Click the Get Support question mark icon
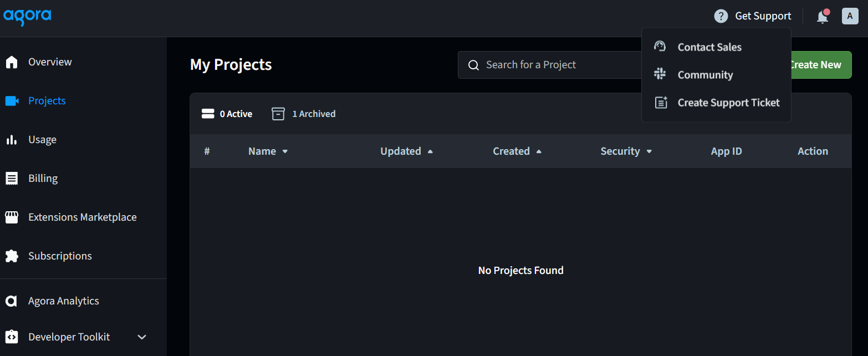The height and width of the screenshot is (356, 868). (x=721, y=16)
